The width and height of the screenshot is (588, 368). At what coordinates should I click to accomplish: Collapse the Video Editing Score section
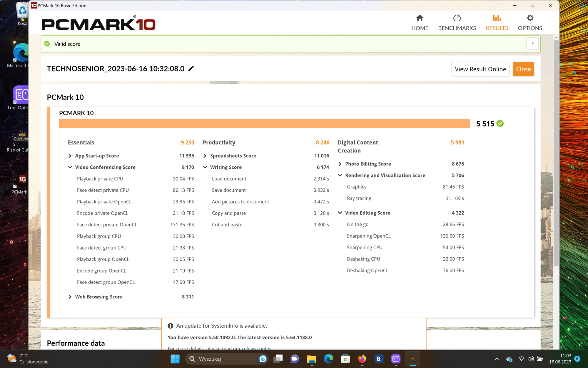pyautogui.click(x=340, y=213)
